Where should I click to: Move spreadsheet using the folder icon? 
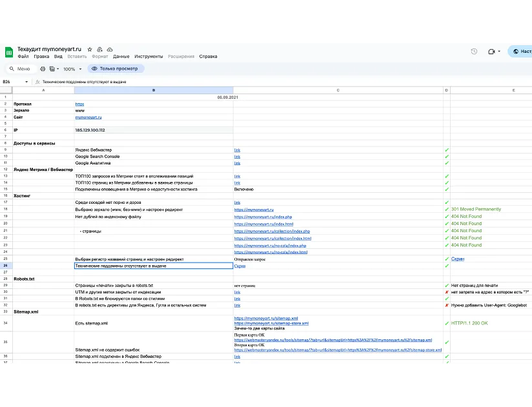(101, 49)
